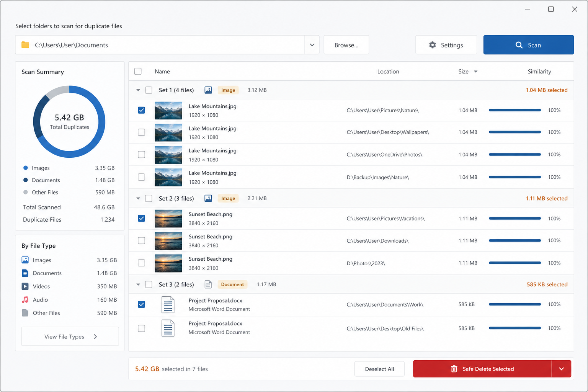Image resolution: width=588 pixels, height=392 pixels.
Task: Uncheck Lake Mountains.jpg in Pictures\Nature
Action: (x=142, y=110)
